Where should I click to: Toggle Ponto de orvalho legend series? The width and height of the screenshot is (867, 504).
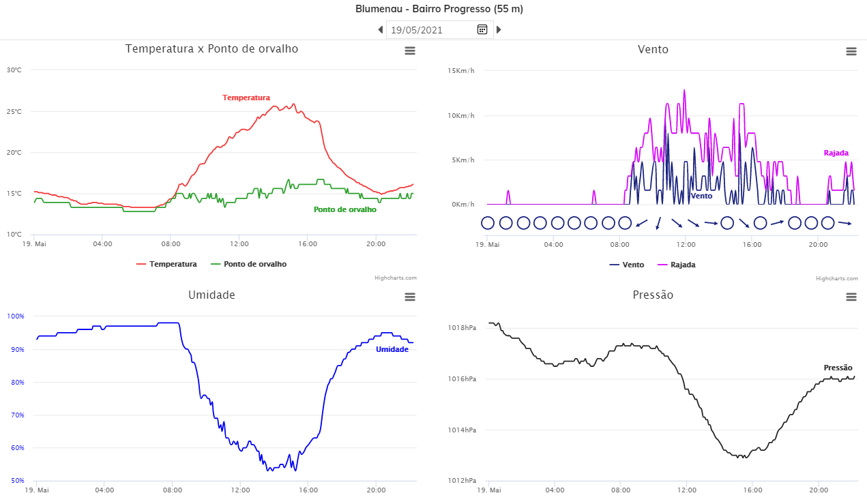click(x=249, y=264)
